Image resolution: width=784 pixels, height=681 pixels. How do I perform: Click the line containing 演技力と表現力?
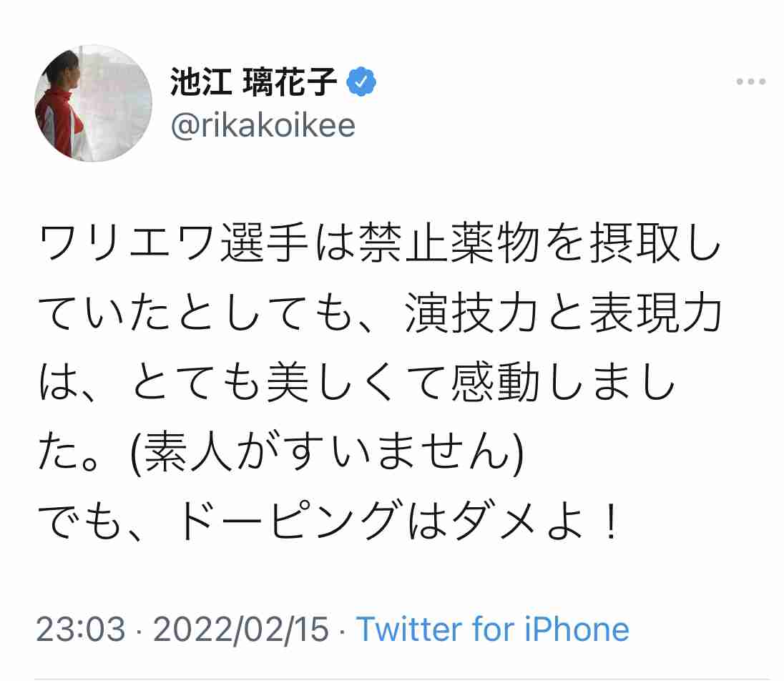[380, 313]
